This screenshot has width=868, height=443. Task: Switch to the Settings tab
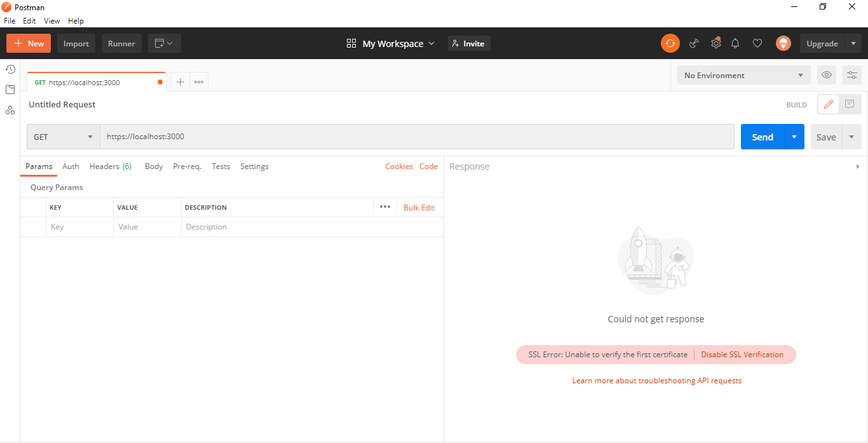pos(254,167)
